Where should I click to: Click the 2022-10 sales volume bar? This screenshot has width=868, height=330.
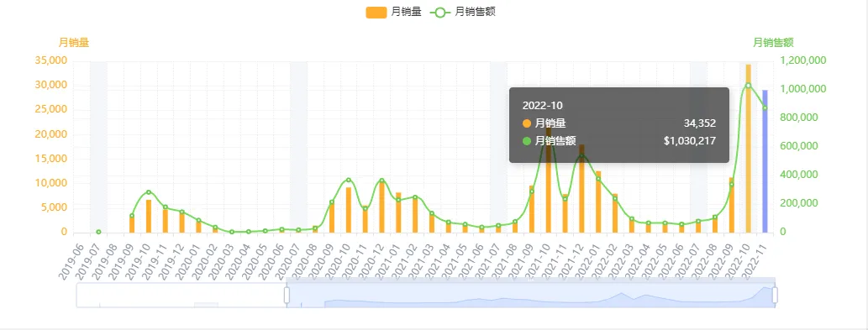coord(749,148)
